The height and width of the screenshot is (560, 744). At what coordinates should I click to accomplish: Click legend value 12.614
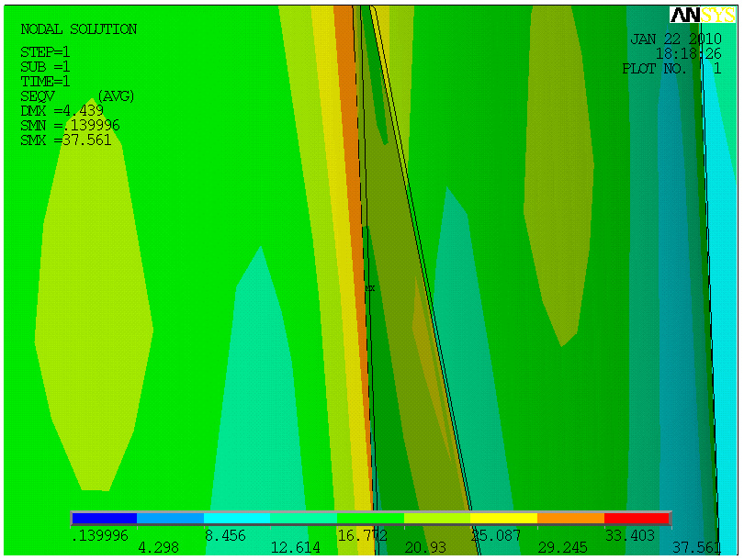295,548
